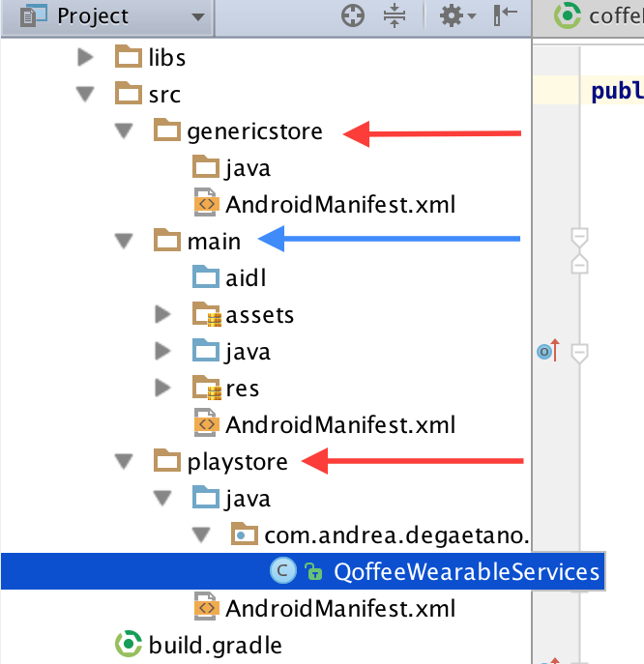Collapse the java folder under playstore
This screenshot has height=664, width=644.
(162, 498)
